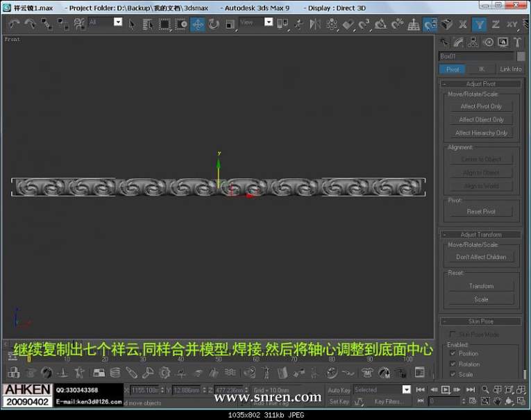Restrict transform to Y axis
Viewport: 531px width, 420px height.
pyautogui.click(x=479, y=24)
